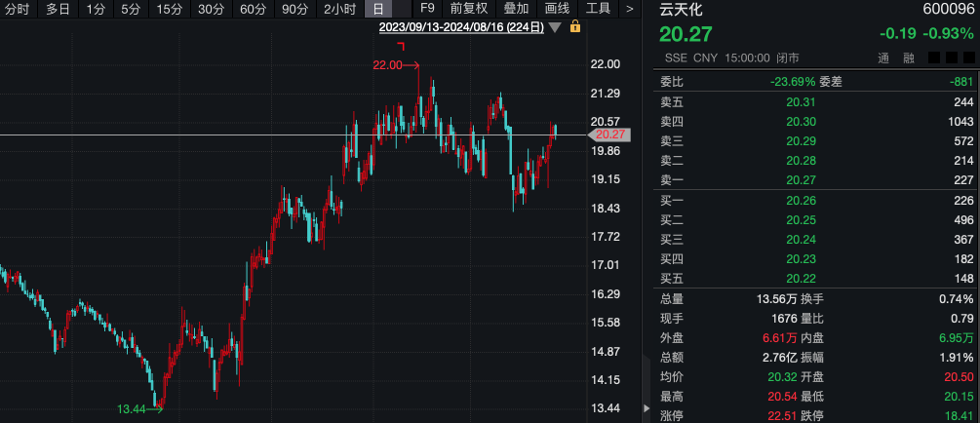The image size is (980, 423).
Task: Open the 前复权 price adjustment option
Action: (x=469, y=9)
